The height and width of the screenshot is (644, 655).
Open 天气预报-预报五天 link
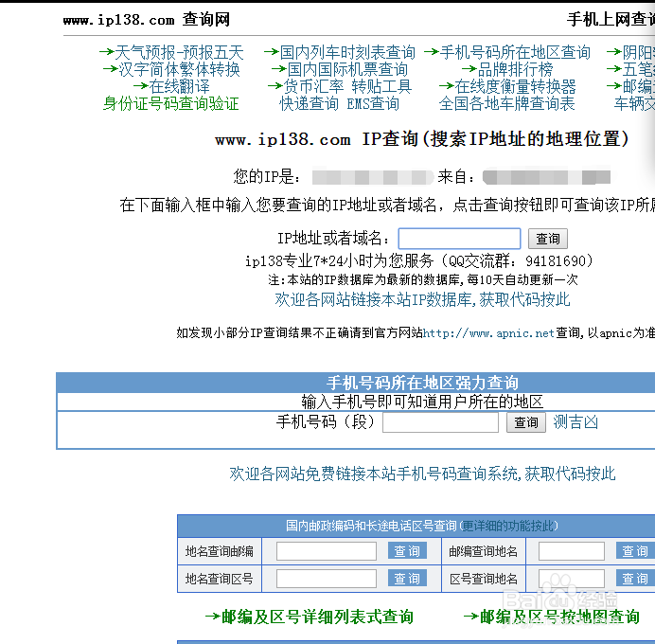(179, 53)
